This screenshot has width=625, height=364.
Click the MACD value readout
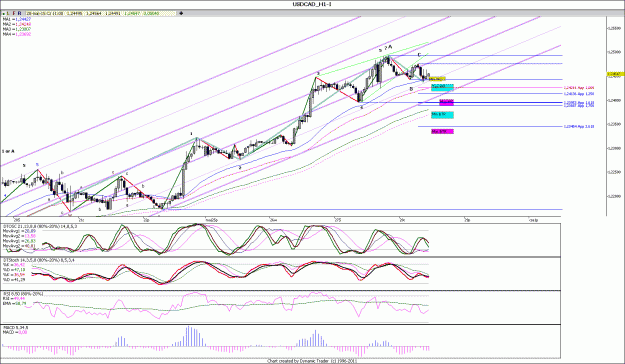(15, 332)
